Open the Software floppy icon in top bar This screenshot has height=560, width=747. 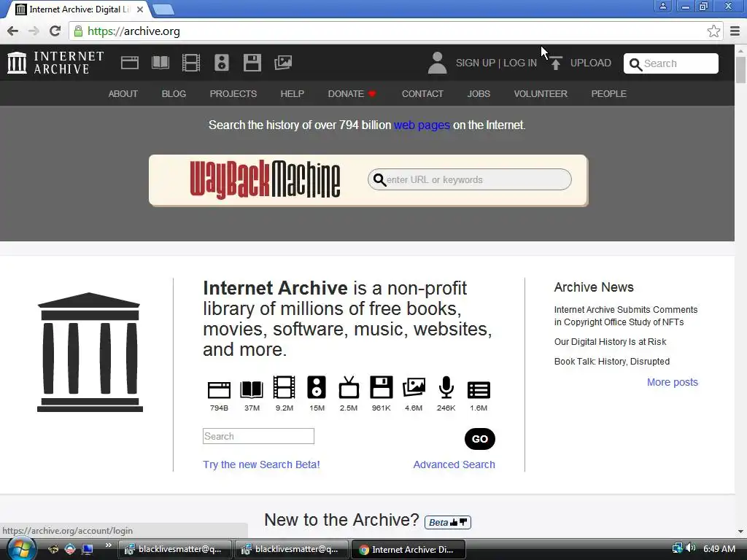(252, 63)
